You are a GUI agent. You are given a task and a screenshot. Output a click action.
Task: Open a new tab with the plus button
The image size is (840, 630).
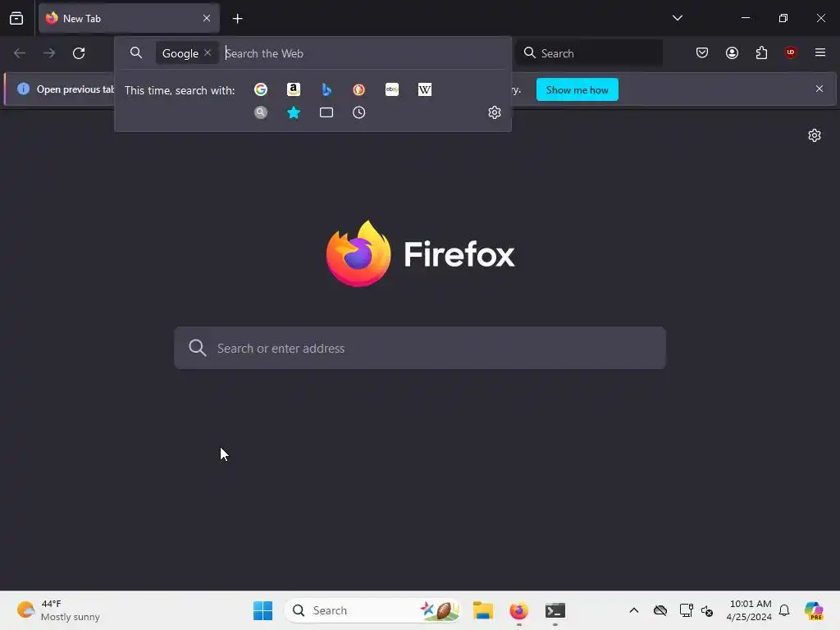pos(237,19)
